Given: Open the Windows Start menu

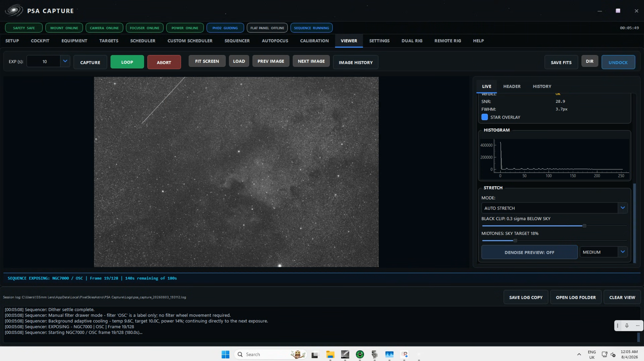Looking at the screenshot, I should (225, 354).
